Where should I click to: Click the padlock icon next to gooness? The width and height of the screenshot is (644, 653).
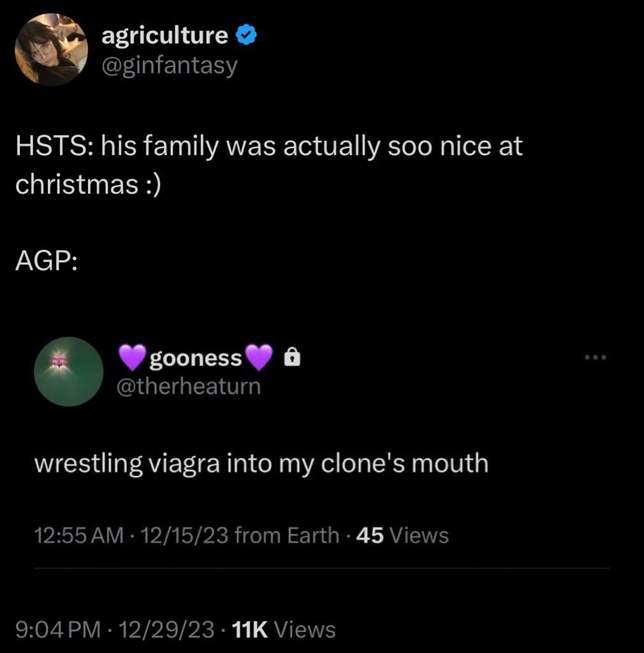pyautogui.click(x=290, y=359)
